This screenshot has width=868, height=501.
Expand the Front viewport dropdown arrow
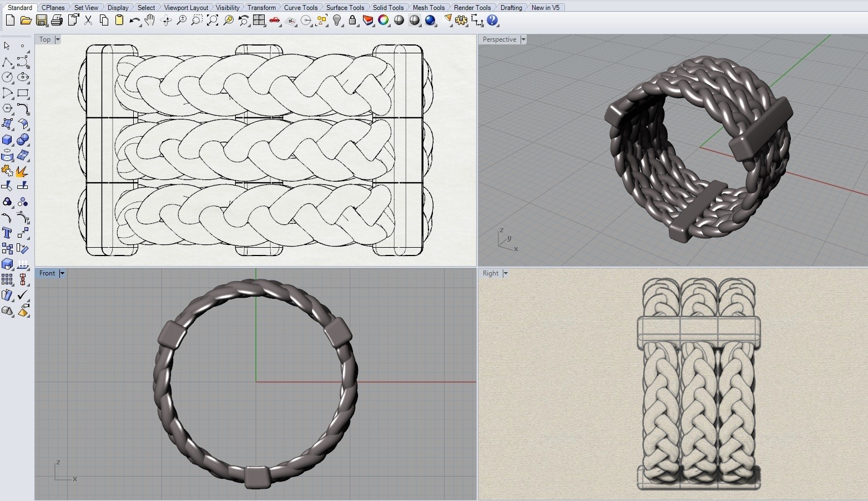62,273
